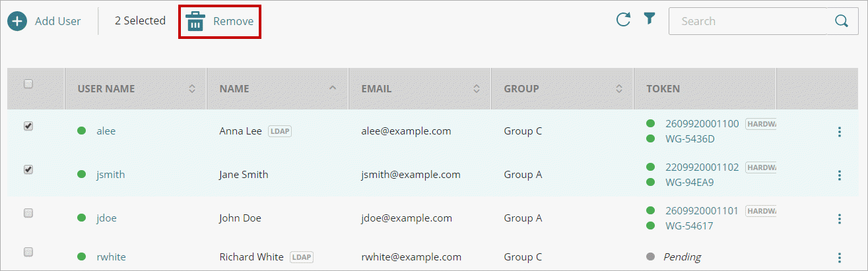Open the filter funnel icon
The height and width of the screenshot is (271, 868).
click(650, 19)
